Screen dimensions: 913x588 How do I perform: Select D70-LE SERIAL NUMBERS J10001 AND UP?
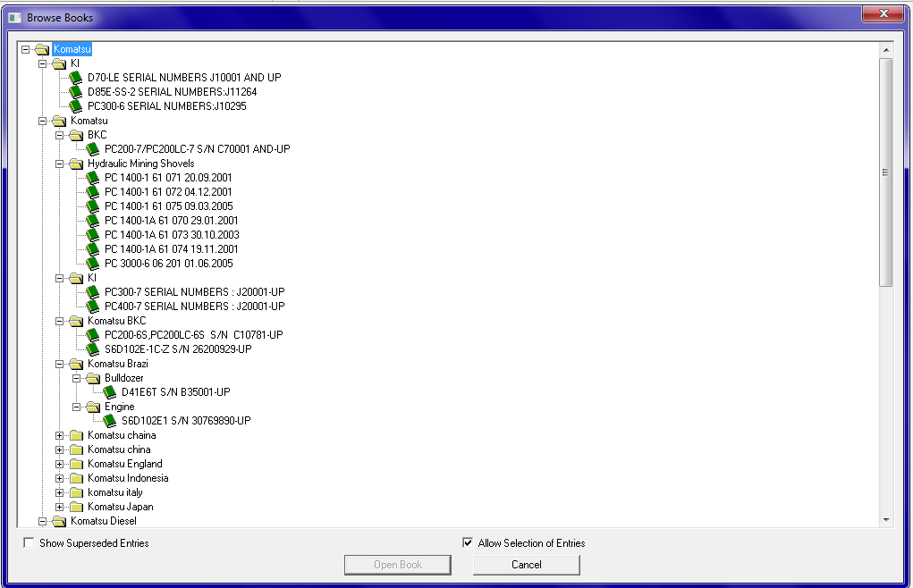pyautogui.click(x=184, y=78)
